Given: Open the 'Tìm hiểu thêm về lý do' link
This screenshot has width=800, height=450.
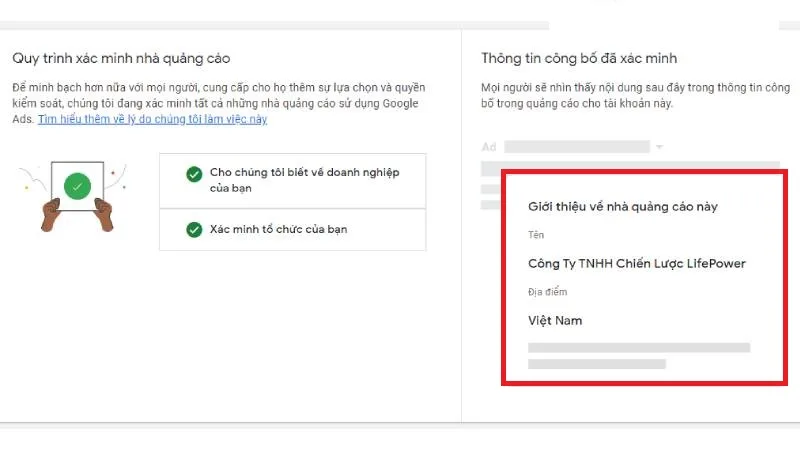Looking at the screenshot, I should 153,119.
